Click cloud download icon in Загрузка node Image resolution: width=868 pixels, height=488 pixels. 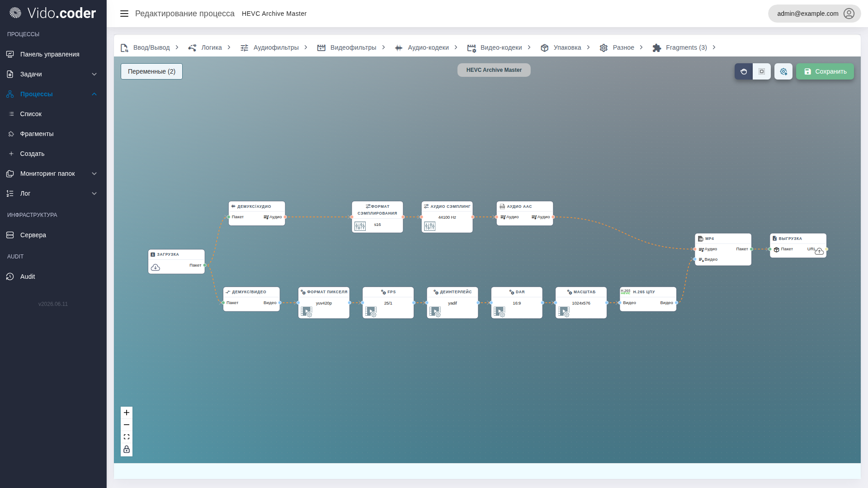coord(156,267)
